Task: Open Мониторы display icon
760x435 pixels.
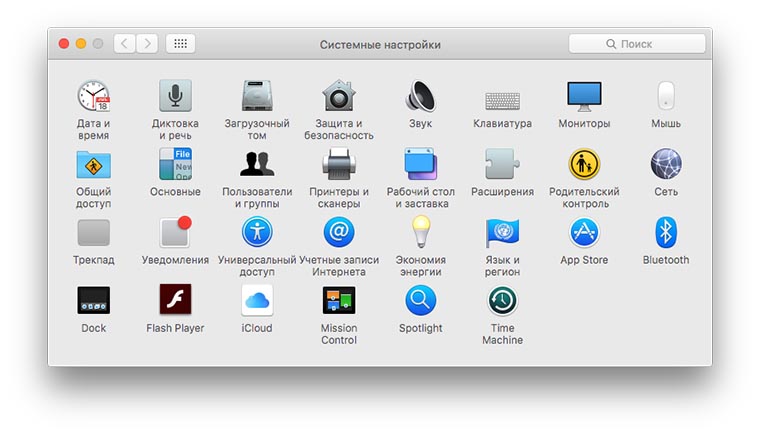Action: tap(584, 96)
